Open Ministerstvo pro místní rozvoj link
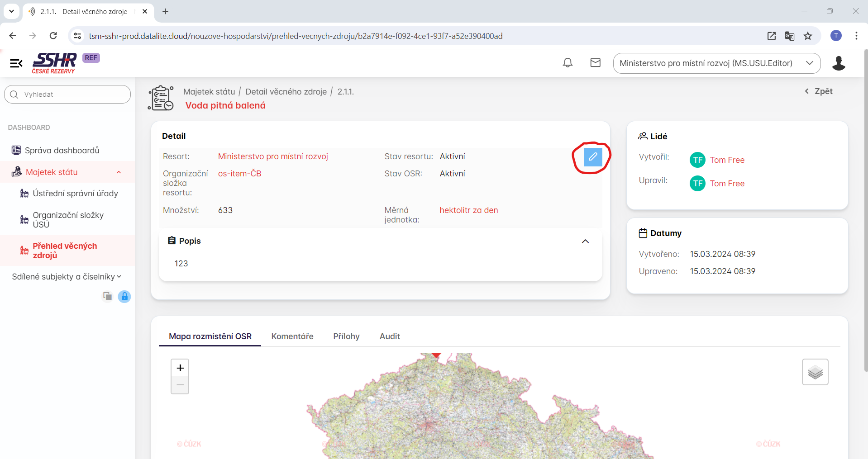Screen dimensions: 868x459 coord(273,156)
